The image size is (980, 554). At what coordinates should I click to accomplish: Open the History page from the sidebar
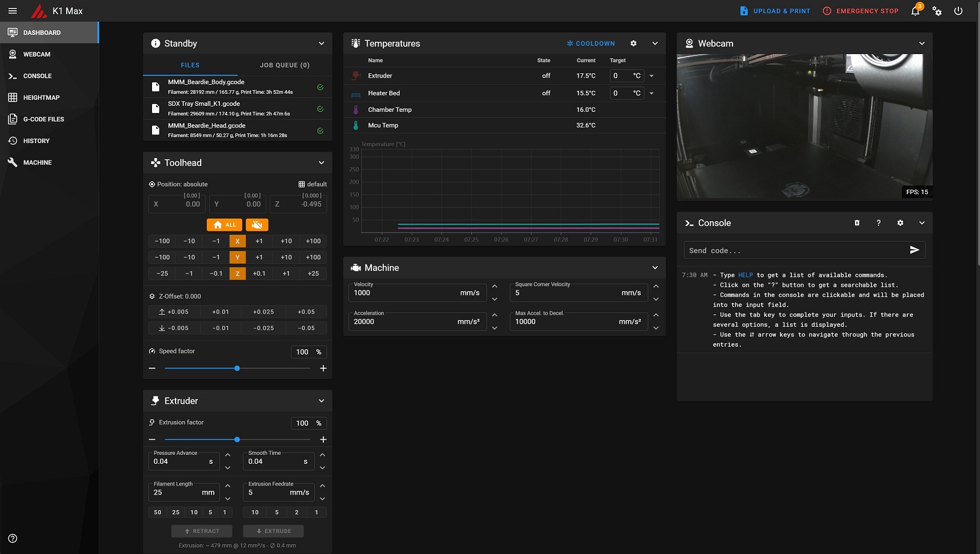pyautogui.click(x=37, y=141)
